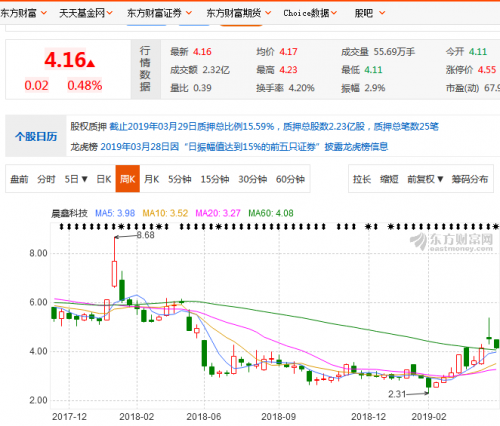Switch to the 盘前 chart tab

[19, 179]
